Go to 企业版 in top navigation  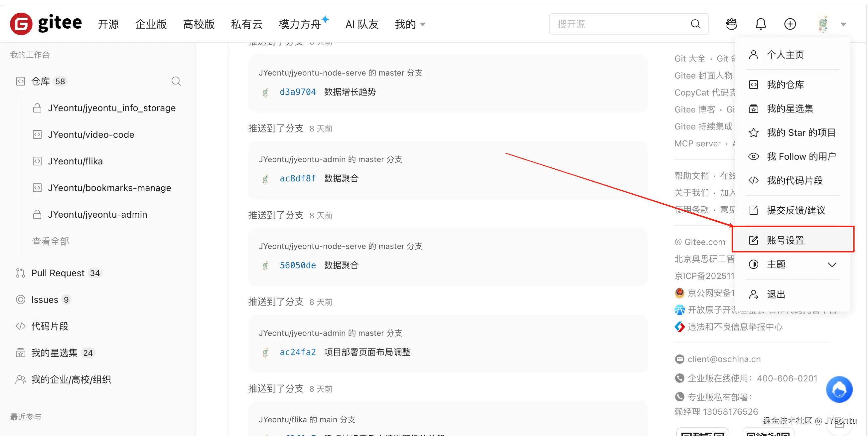pyautogui.click(x=151, y=24)
